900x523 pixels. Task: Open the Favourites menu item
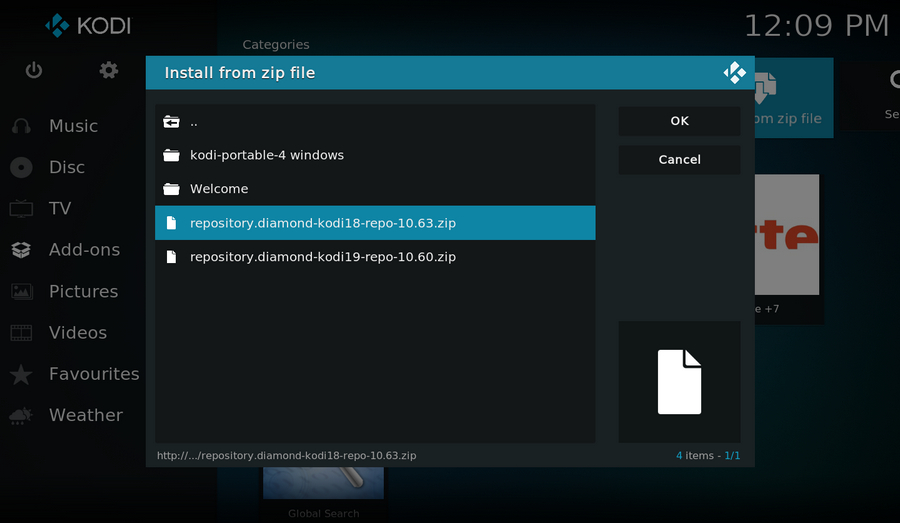point(94,374)
